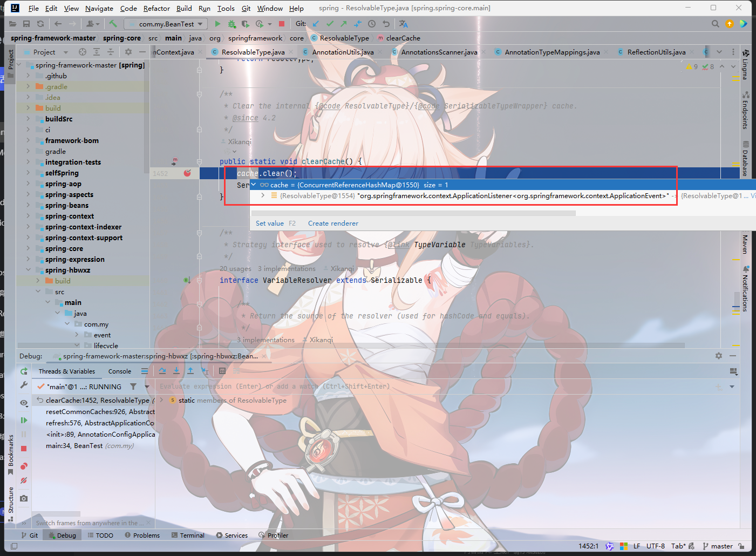Click the Collapse All icon in Project panel

111,52
